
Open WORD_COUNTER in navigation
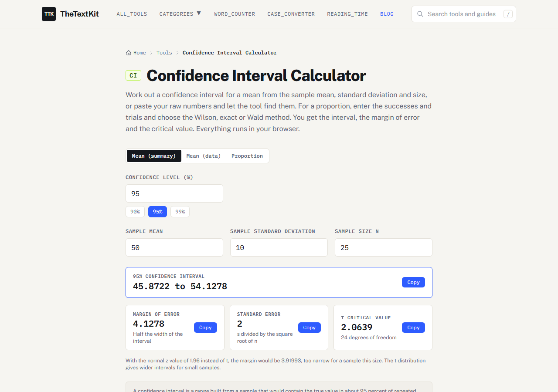[235, 14]
